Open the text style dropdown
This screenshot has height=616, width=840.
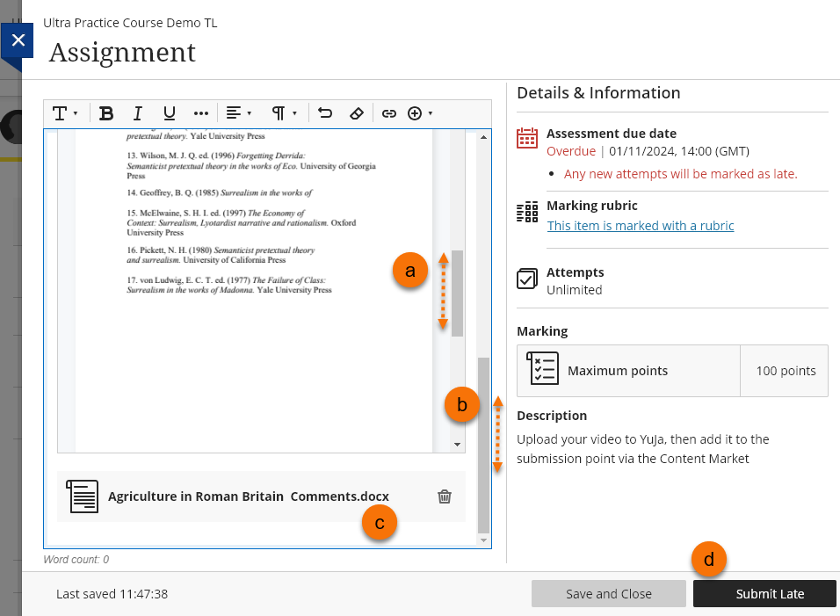[x=66, y=113]
